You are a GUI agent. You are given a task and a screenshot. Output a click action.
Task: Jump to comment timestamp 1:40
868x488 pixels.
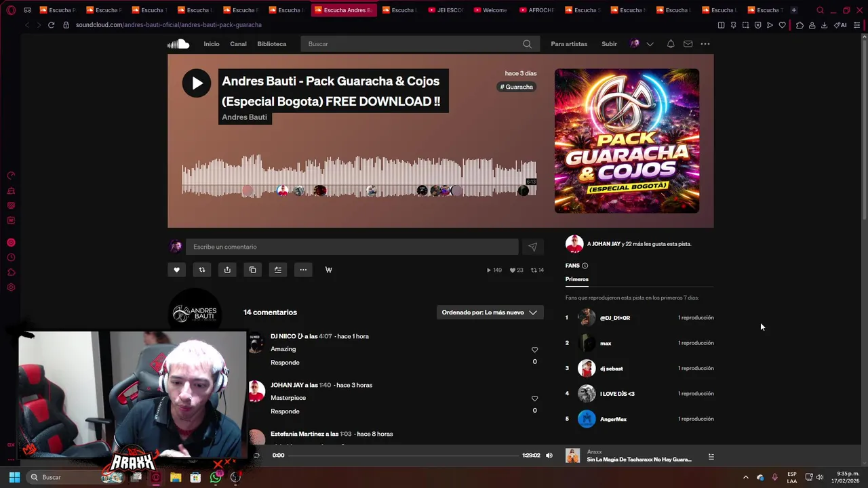pyautogui.click(x=325, y=385)
